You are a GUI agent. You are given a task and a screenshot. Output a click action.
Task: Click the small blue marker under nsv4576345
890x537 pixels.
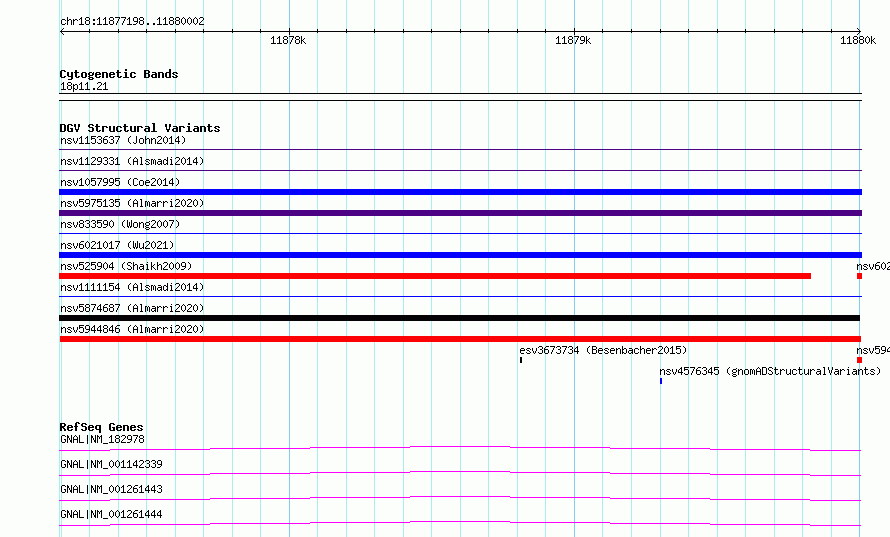tap(661, 381)
